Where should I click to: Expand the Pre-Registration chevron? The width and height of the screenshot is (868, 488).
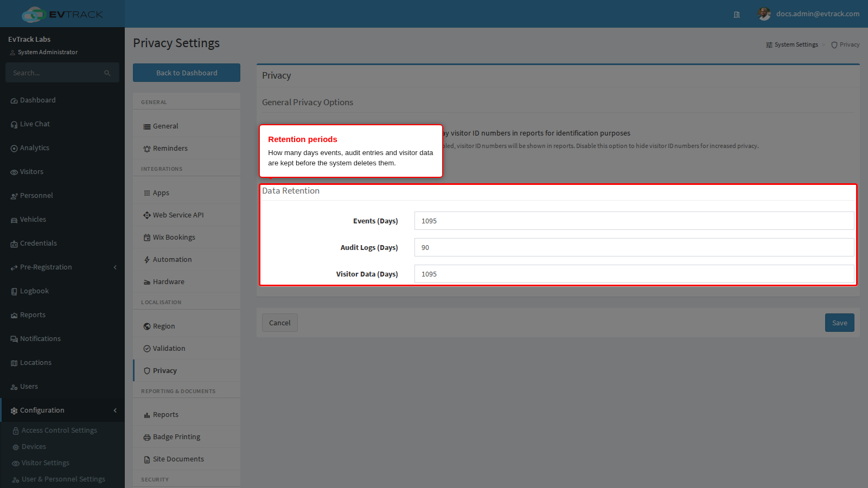pyautogui.click(x=115, y=267)
